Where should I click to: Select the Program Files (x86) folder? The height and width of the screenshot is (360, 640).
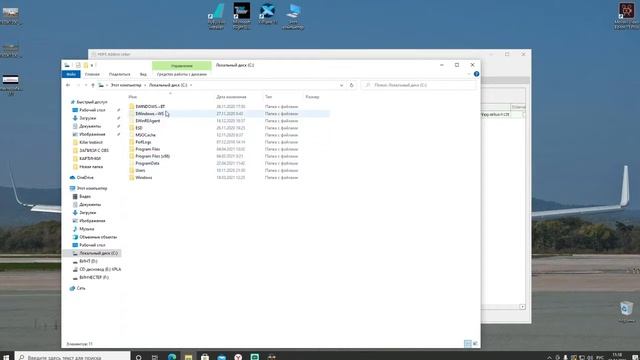(149, 156)
